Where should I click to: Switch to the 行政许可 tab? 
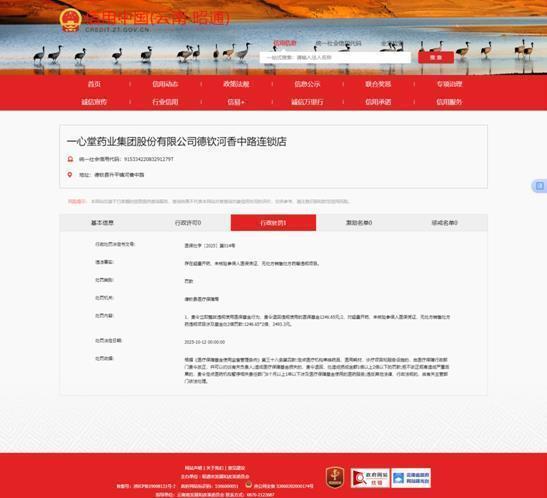click(x=188, y=222)
